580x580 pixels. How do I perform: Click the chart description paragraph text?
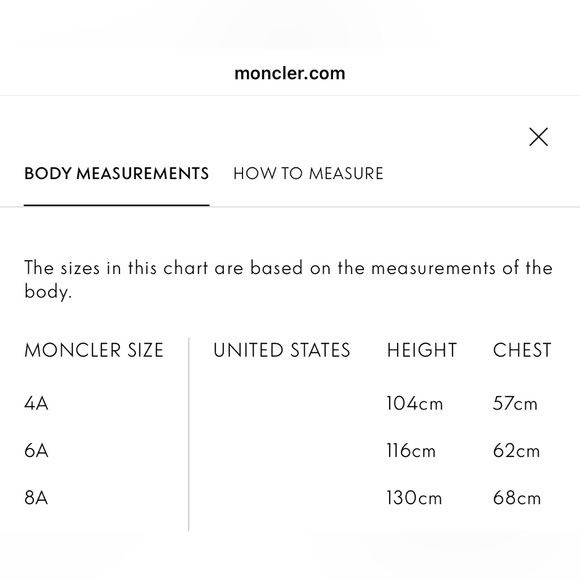tap(288, 279)
